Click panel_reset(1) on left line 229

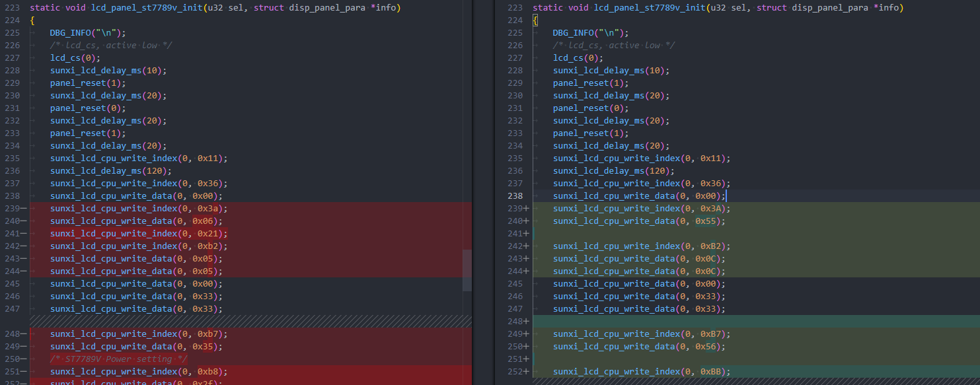(87, 83)
